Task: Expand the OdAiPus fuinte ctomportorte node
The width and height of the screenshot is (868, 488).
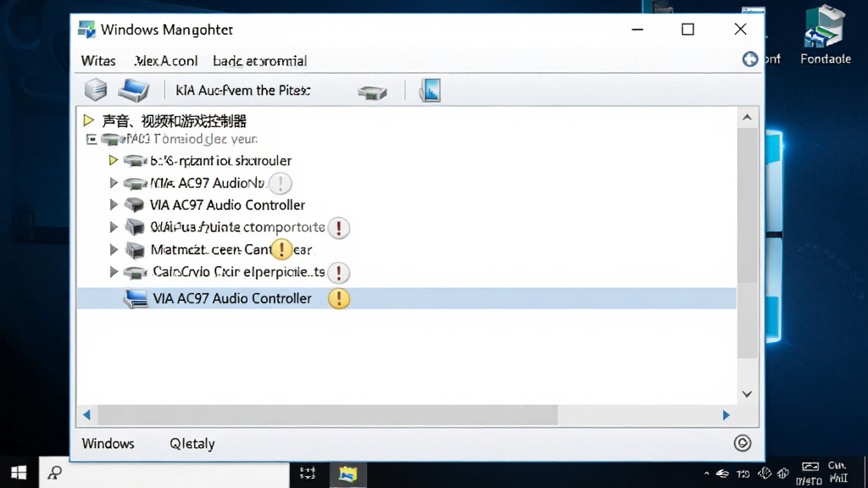Action: (x=113, y=227)
